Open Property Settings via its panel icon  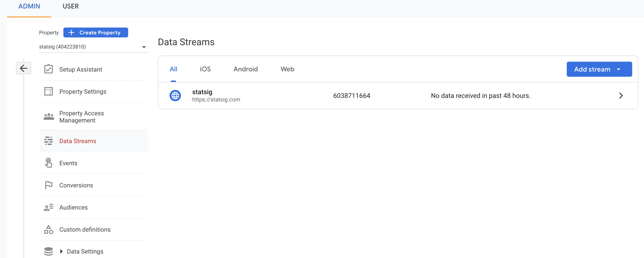49,91
